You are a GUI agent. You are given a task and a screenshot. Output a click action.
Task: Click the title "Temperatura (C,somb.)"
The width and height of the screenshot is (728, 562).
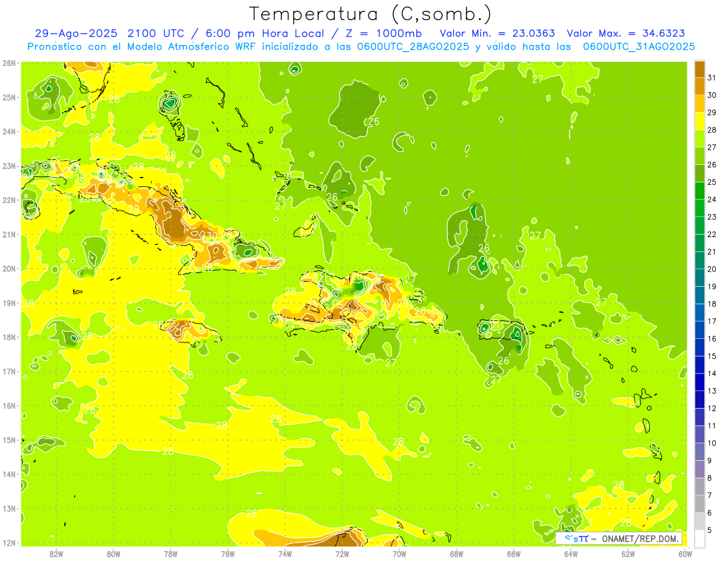[x=371, y=14]
